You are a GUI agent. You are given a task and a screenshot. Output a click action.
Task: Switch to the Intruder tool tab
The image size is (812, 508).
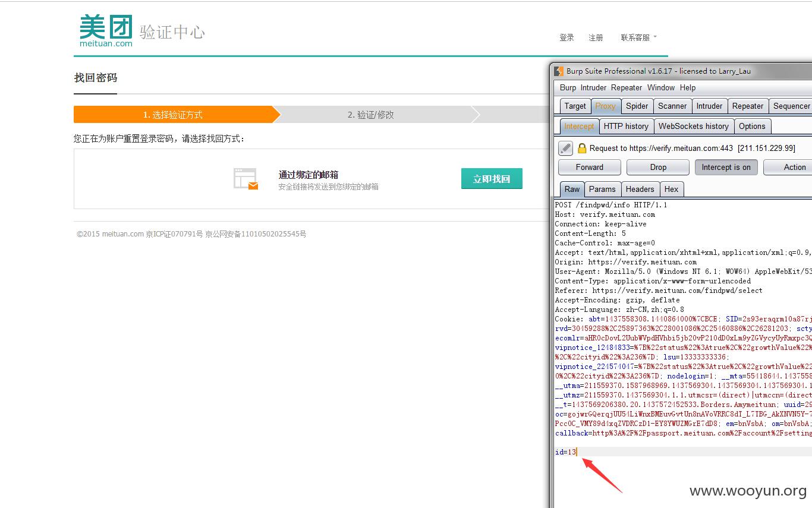[x=709, y=106]
